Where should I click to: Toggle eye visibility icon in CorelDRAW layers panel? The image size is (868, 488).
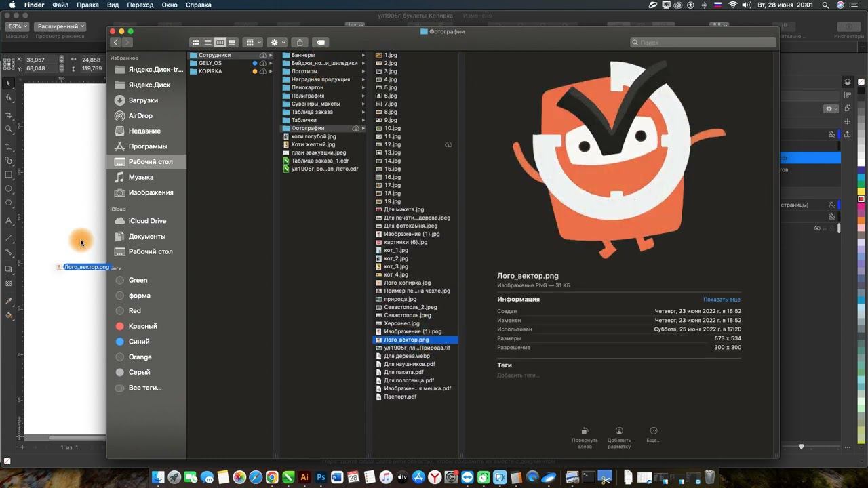pyautogui.click(x=817, y=228)
